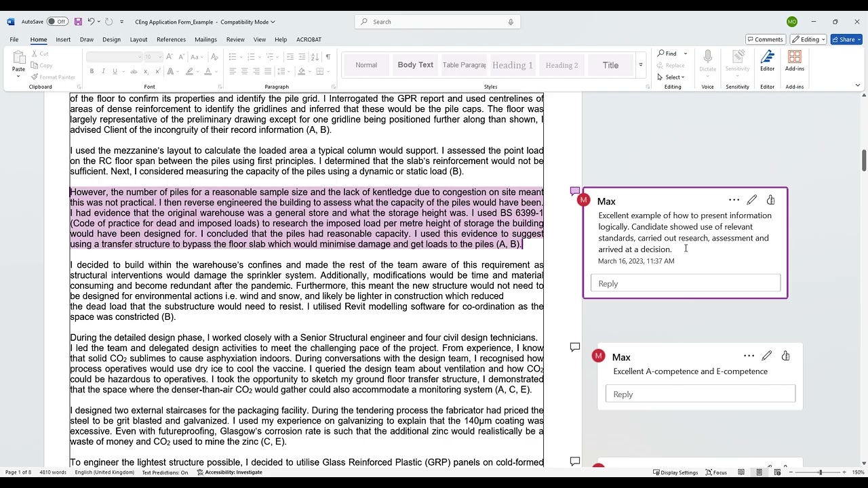Toggle Subscript formatting
The image size is (868, 488).
pyautogui.click(x=146, y=71)
